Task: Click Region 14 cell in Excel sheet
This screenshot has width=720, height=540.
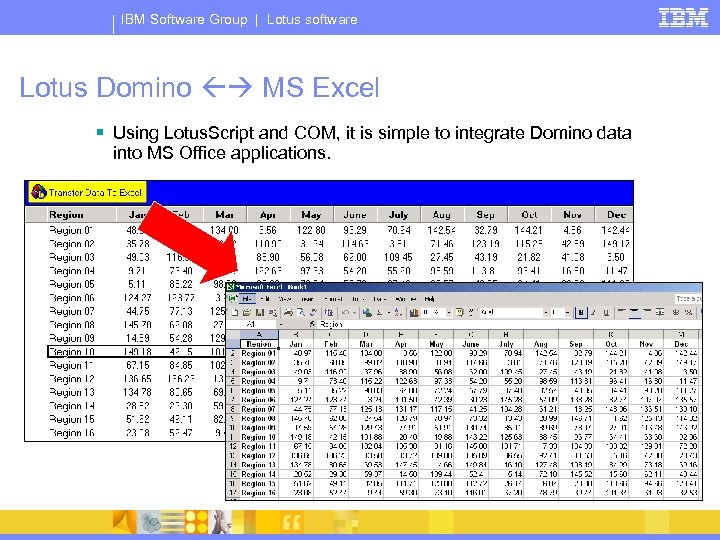Action: (259, 474)
